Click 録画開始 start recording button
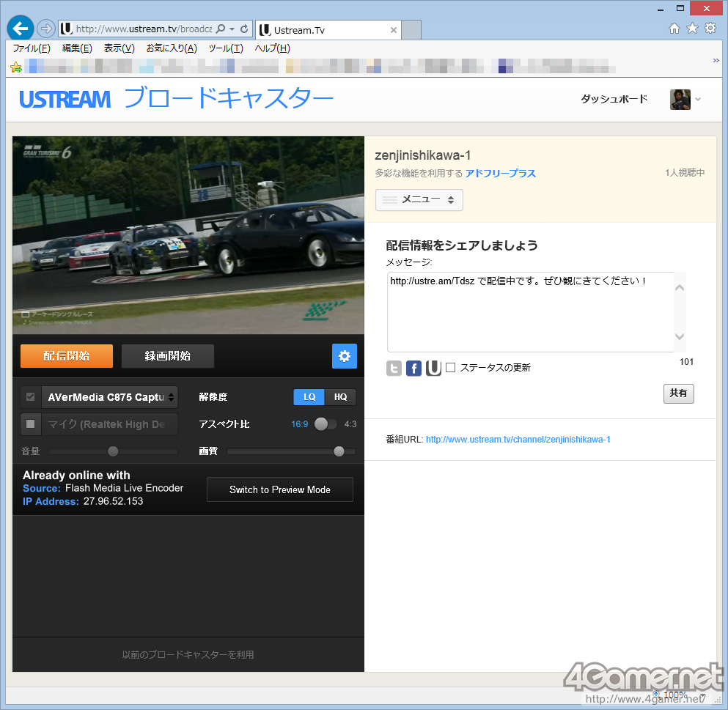The height and width of the screenshot is (710, 728). tap(168, 356)
